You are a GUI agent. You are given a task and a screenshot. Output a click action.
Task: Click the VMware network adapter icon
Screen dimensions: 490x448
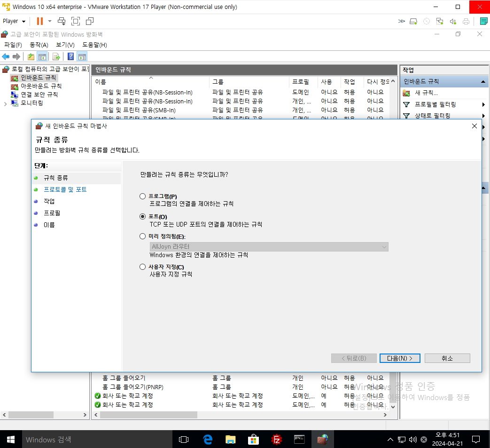tap(440, 21)
